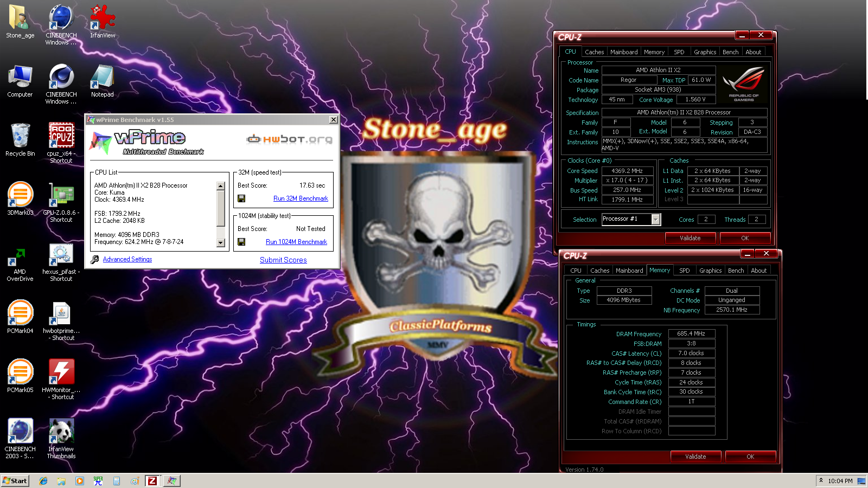Open Paint from the taskbar
Viewport: 868px width, 488px height.
(x=135, y=481)
